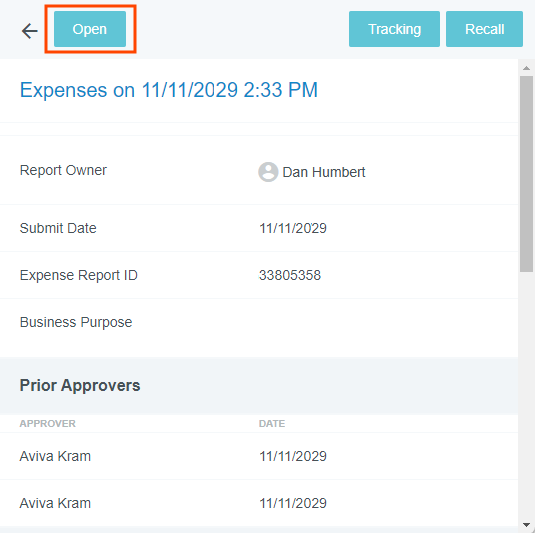Click the vertical scrollbar thumb

click(526, 174)
